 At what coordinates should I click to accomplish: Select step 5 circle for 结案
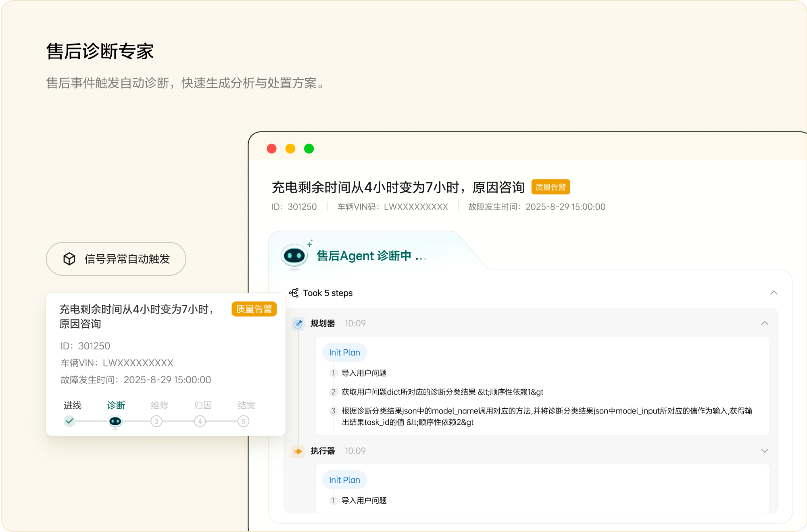pyautogui.click(x=243, y=422)
